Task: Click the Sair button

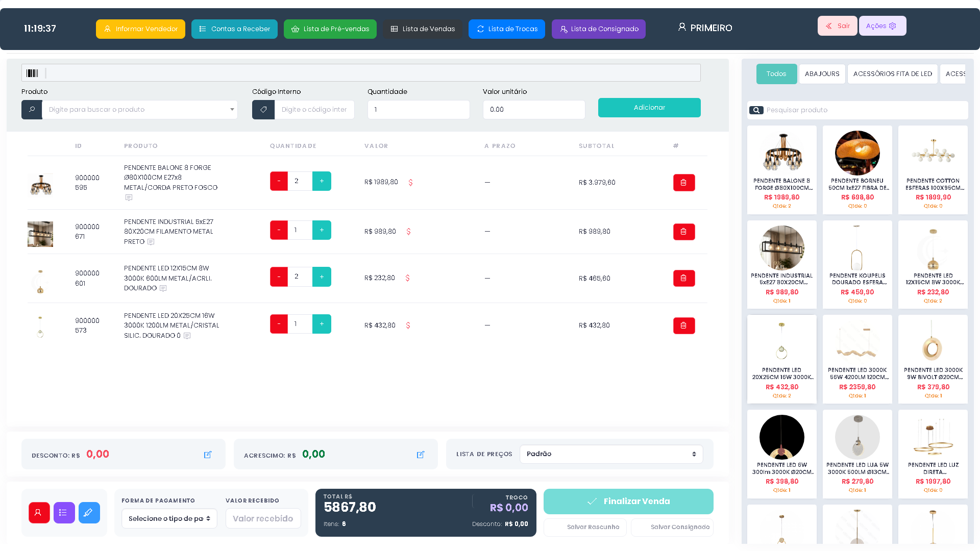Action: 838,26
